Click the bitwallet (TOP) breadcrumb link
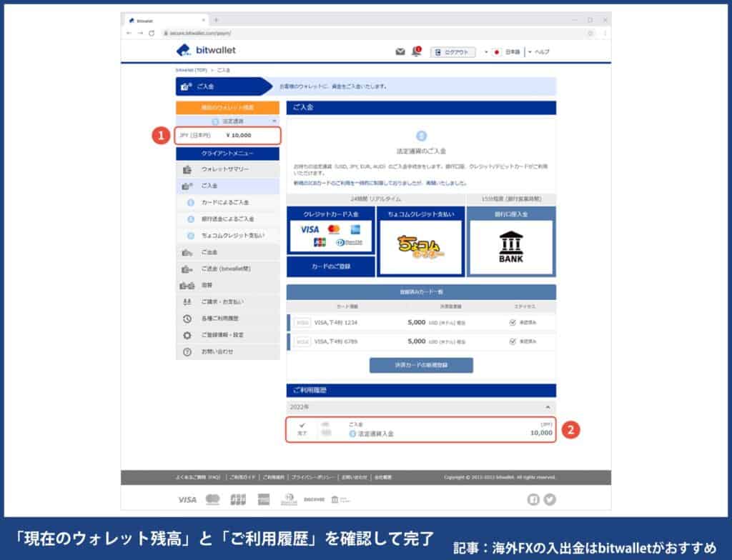The height and width of the screenshot is (560, 732). tap(191, 70)
